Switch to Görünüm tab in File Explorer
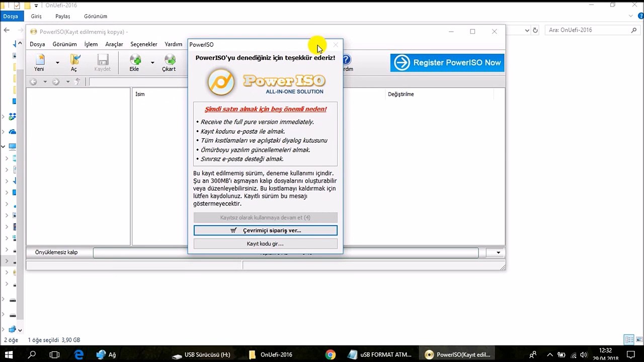Image resolution: width=644 pixels, height=362 pixels. pyautogui.click(x=95, y=16)
